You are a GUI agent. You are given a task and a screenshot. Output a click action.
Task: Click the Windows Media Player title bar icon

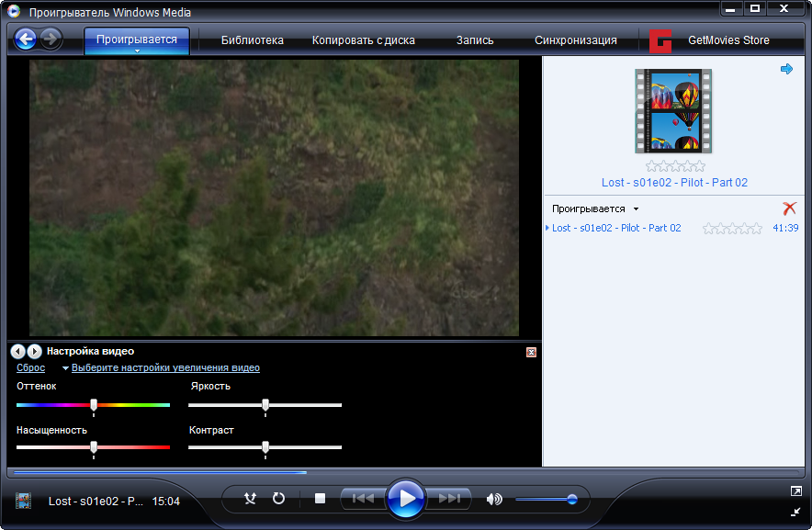14,11
